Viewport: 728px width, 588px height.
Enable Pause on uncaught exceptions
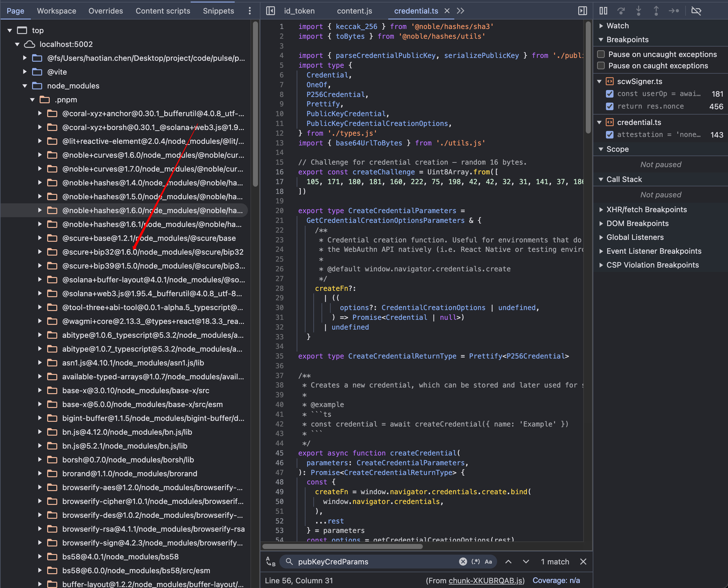click(601, 54)
